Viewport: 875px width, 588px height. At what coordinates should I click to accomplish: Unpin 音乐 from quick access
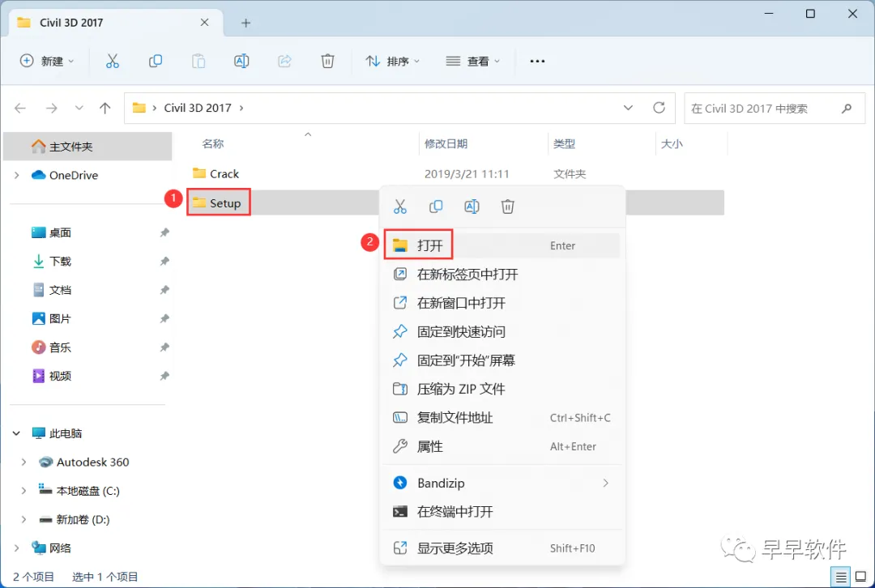coord(164,347)
